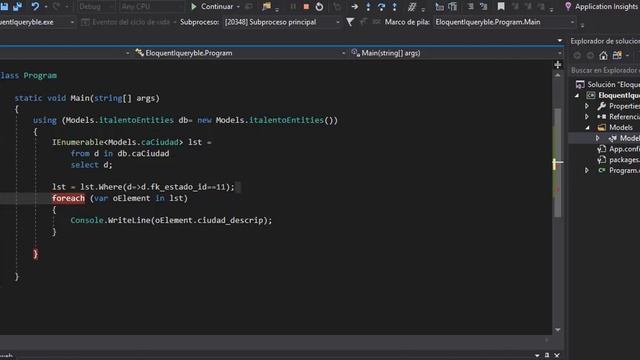The height and width of the screenshot is (360, 640).
Task: Select packages.config in Solution Explorer
Action: coord(618,160)
